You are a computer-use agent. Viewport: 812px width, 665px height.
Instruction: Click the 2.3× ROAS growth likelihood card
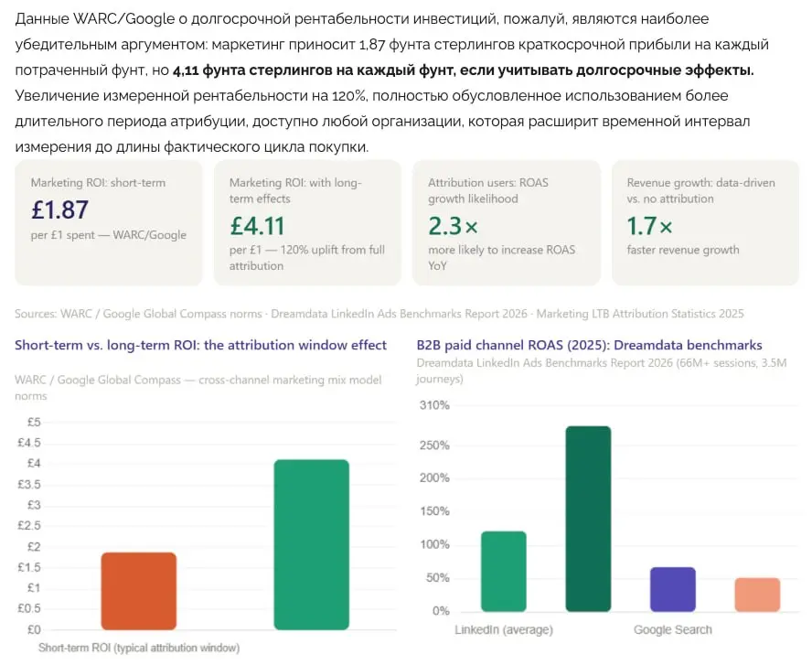(x=507, y=222)
